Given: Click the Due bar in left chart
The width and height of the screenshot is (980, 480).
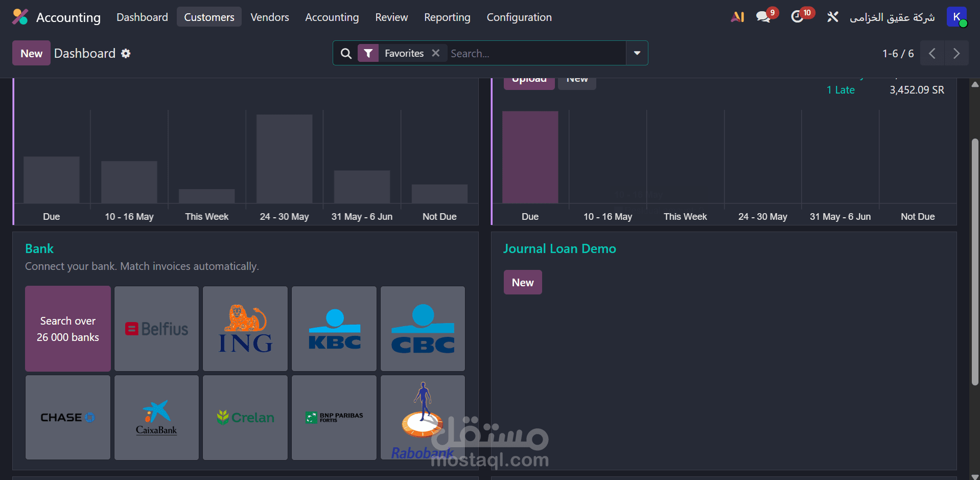Looking at the screenshot, I should (52, 180).
